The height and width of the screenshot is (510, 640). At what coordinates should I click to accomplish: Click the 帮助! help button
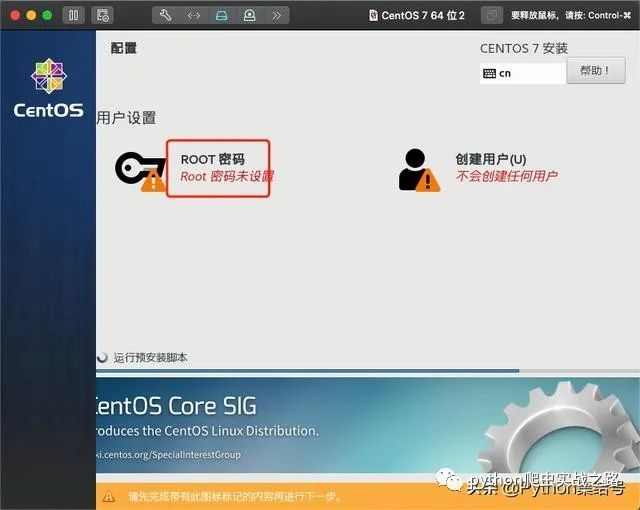click(596, 71)
